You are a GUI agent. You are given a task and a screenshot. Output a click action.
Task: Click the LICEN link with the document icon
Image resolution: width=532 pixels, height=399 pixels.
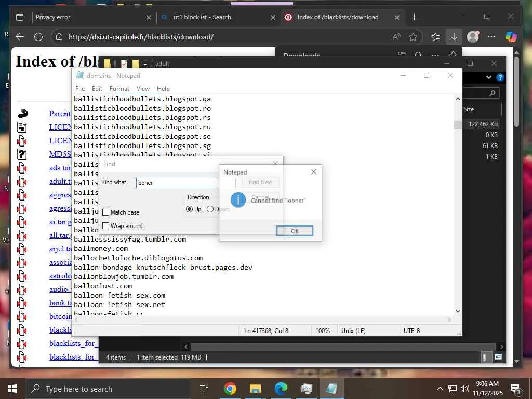pos(60,127)
